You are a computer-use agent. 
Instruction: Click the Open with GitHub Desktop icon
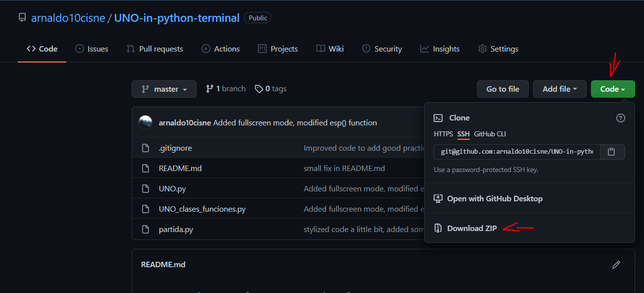(438, 198)
